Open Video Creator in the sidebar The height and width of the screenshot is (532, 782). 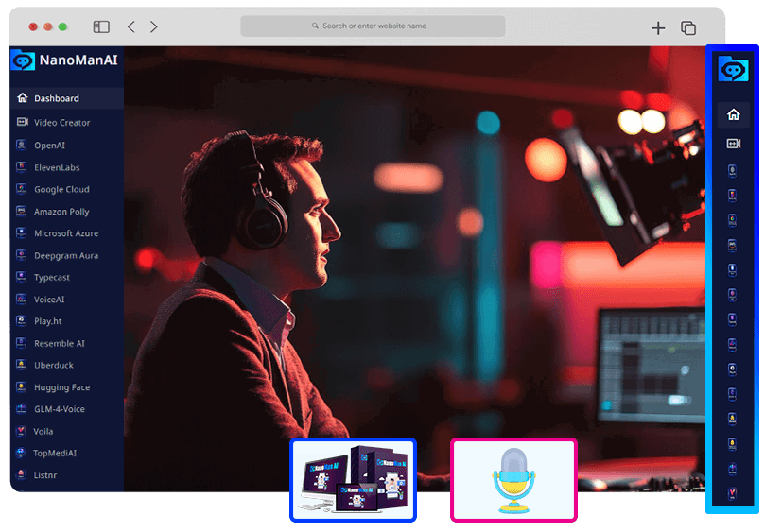coord(61,123)
